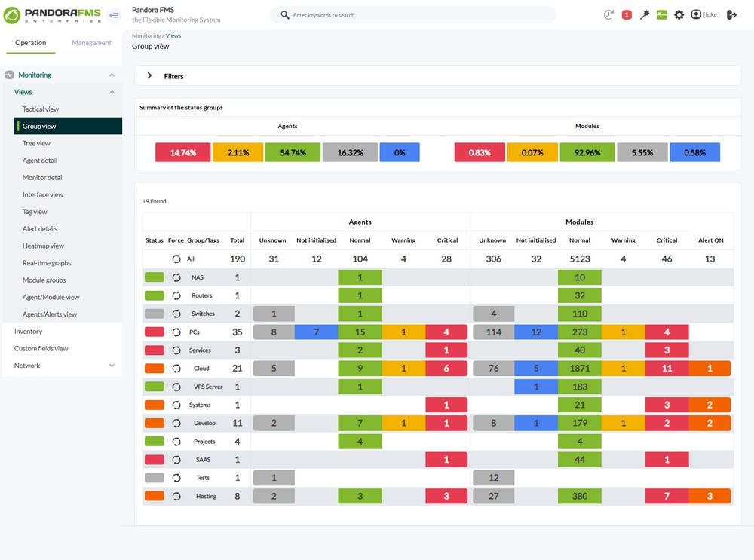Click the red 14.74% agents summary block
This screenshot has width=754, height=560.
(x=182, y=152)
